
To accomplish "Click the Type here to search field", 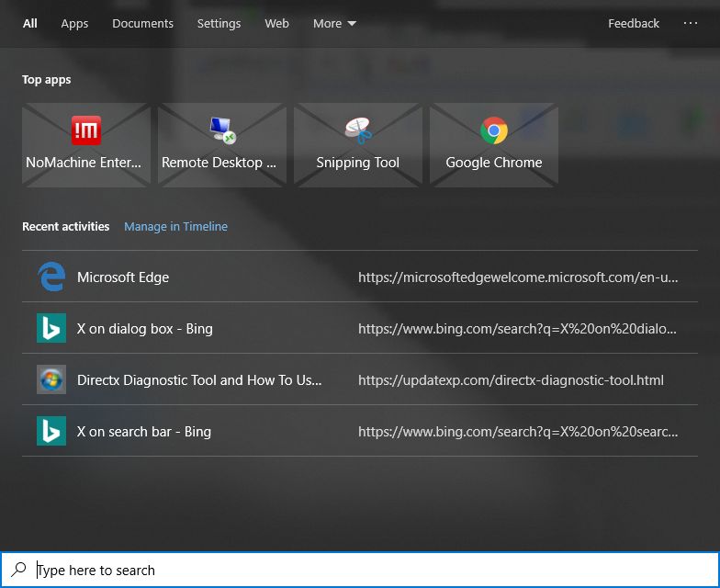I will pos(367,570).
